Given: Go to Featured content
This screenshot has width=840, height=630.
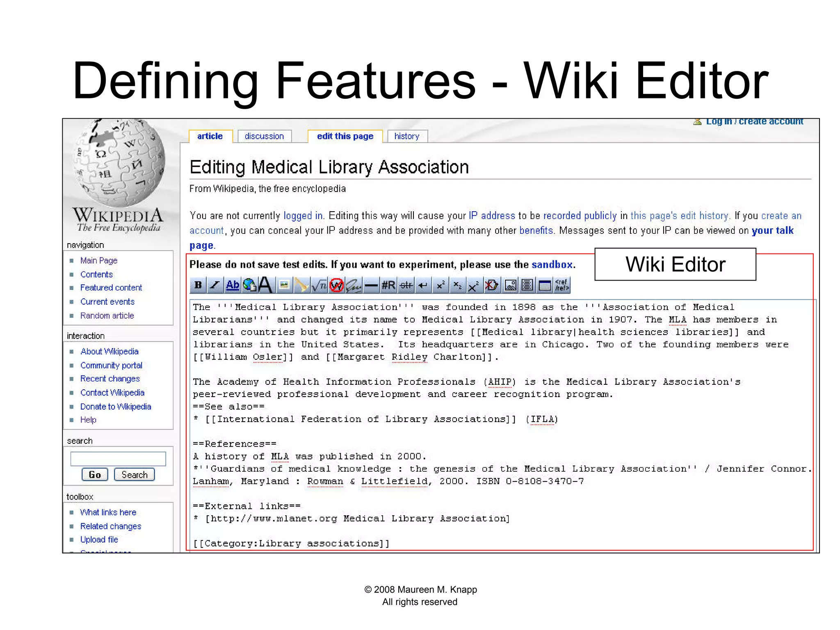Looking at the screenshot, I should (111, 288).
